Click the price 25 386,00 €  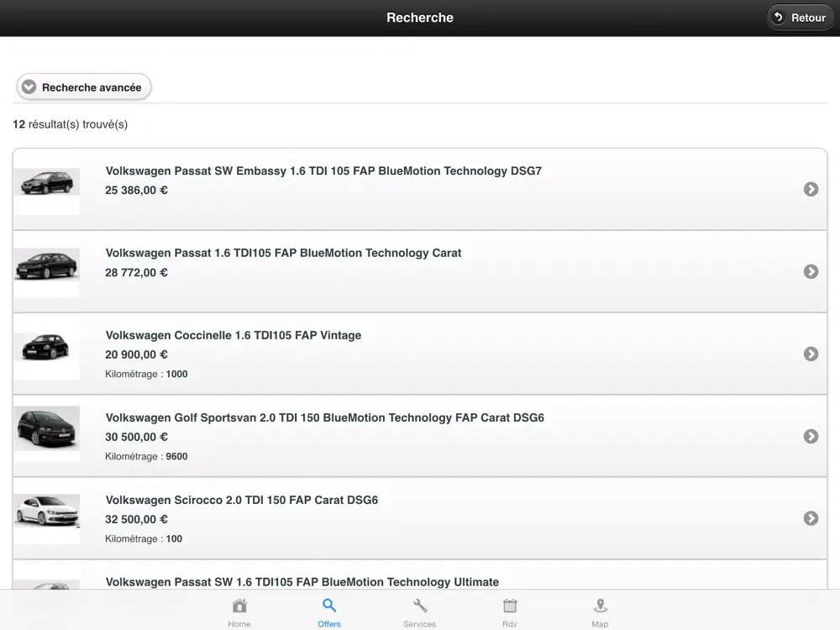(x=136, y=190)
